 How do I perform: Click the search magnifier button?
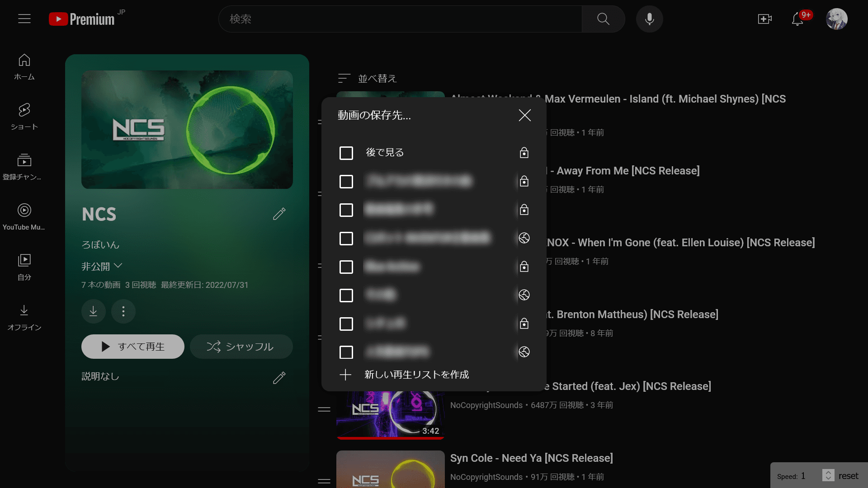pyautogui.click(x=603, y=19)
